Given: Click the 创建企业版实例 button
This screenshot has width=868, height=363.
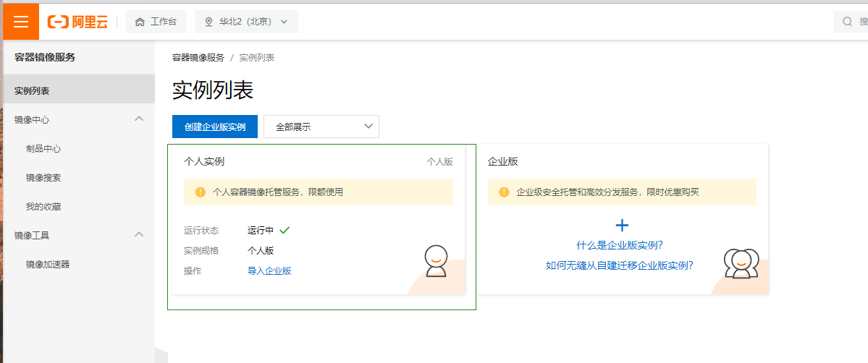Looking at the screenshot, I should (x=215, y=127).
